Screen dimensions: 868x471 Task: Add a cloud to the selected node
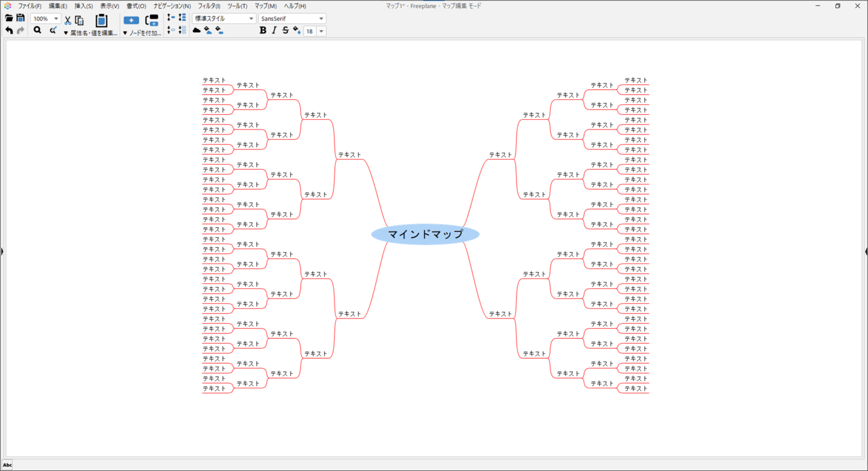tap(196, 31)
